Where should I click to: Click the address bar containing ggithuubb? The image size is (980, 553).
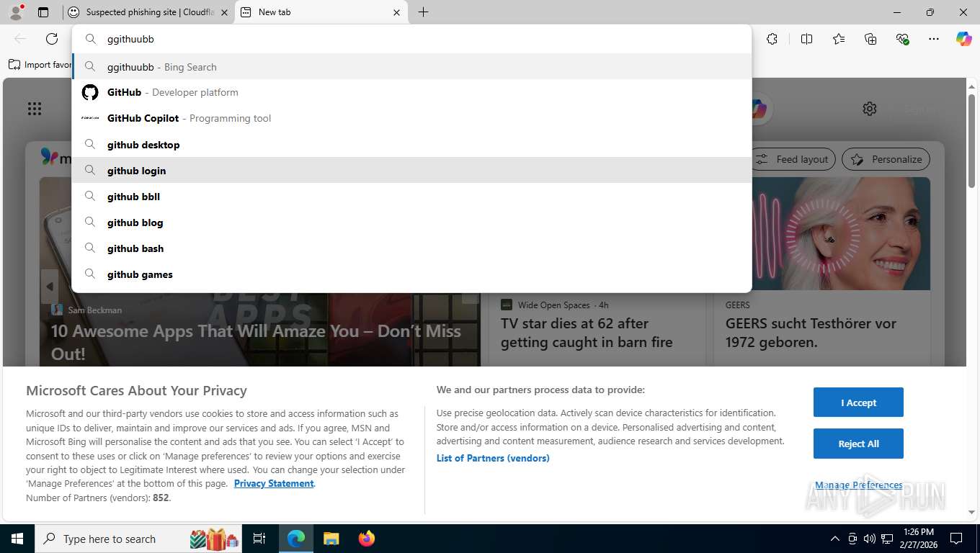tap(411, 39)
